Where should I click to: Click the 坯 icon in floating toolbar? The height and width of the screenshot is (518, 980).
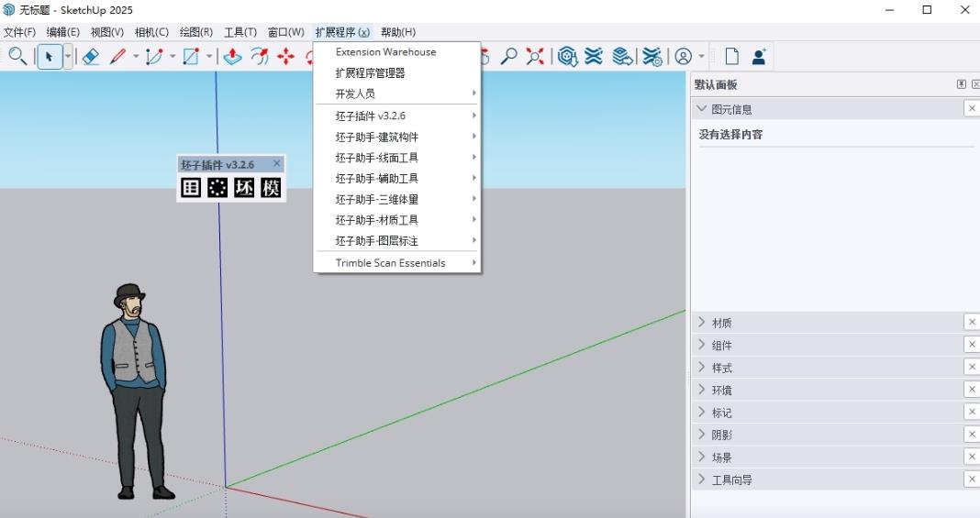click(244, 187)
